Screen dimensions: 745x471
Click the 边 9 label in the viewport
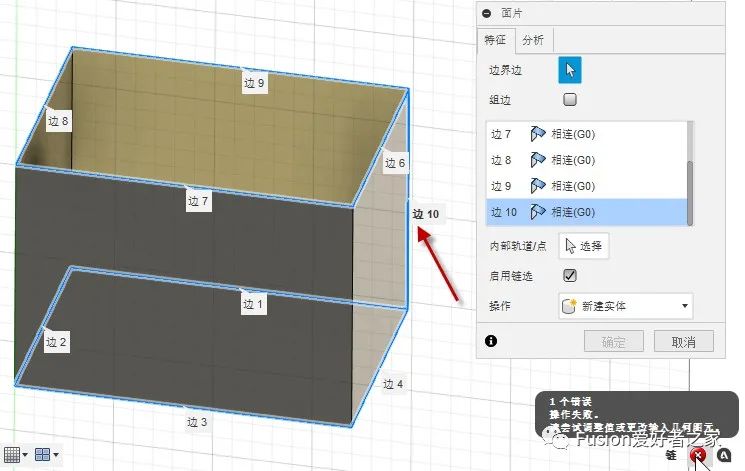(x=254, y=83)
